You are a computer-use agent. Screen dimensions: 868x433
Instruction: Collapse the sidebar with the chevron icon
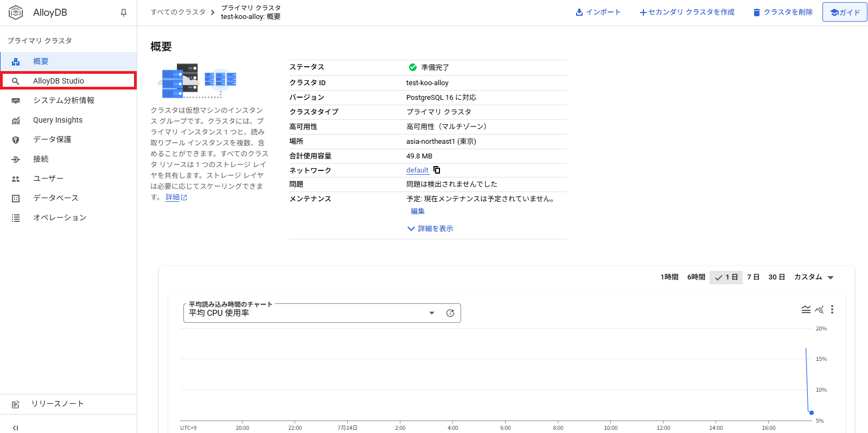(x=15, y=428)
